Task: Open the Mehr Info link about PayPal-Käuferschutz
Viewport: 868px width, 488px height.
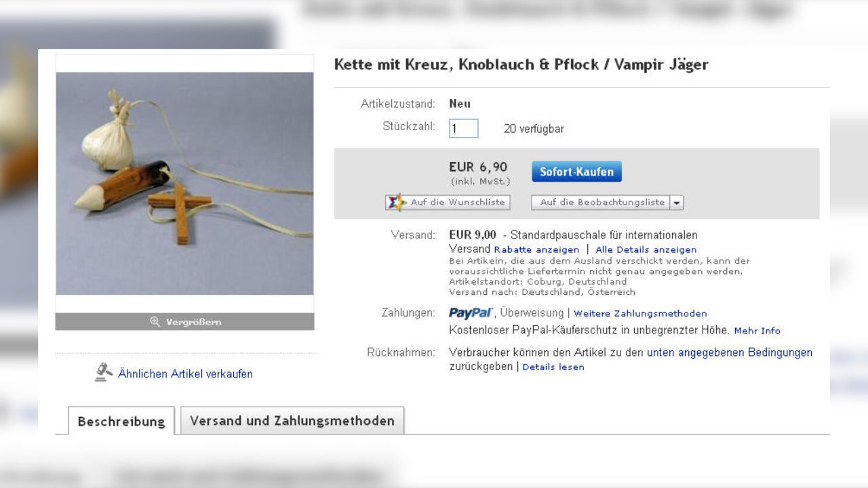Action: click(757, 331)
